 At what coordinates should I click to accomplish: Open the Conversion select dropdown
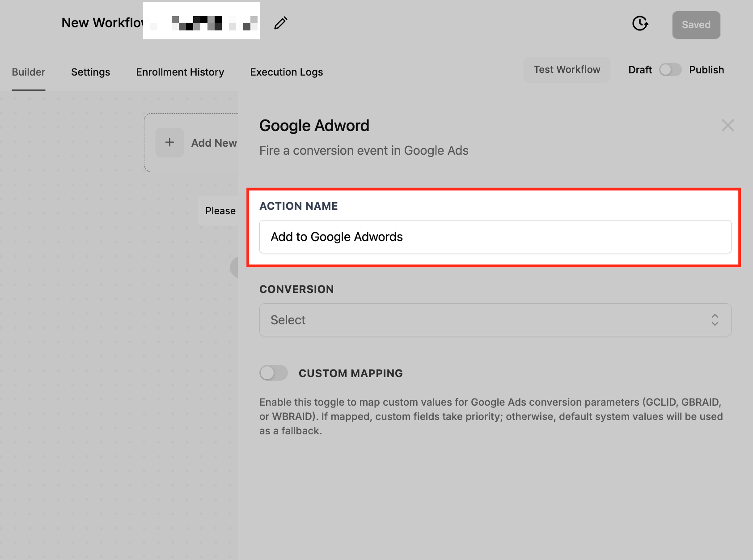pyautogui.click(x=495, y=320)
